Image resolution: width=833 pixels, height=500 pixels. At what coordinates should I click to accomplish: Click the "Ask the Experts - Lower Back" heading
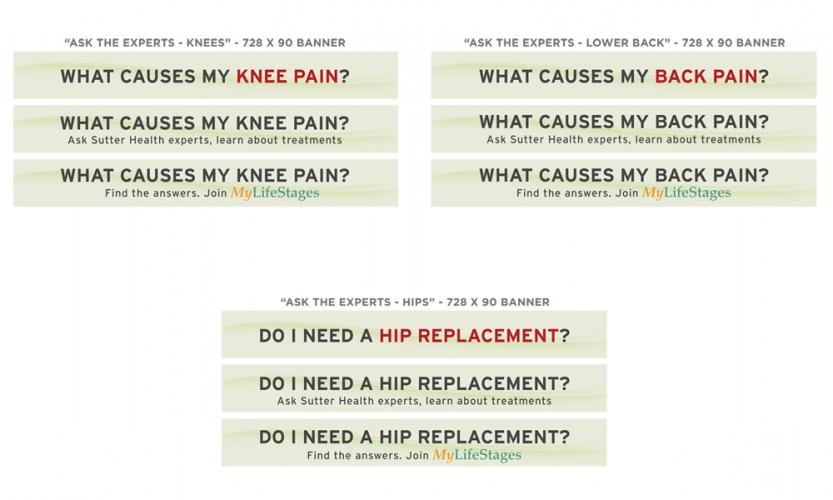[x=624, y=43]
